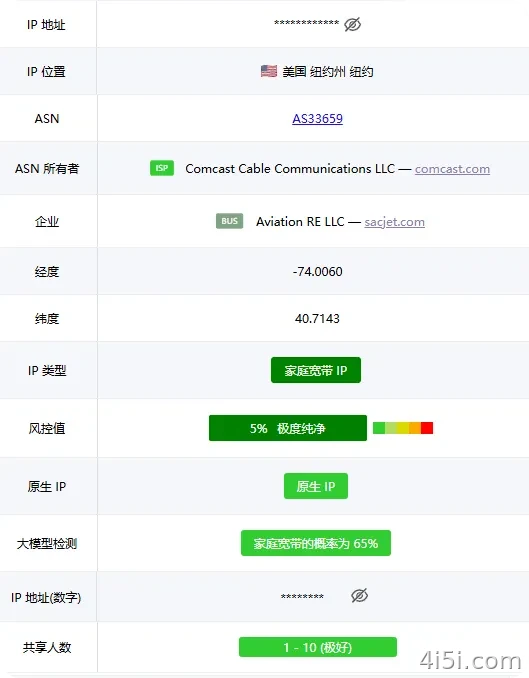Select the latitude value 40.7143
The image size is (529, 678).
click(x=317, y=319)
